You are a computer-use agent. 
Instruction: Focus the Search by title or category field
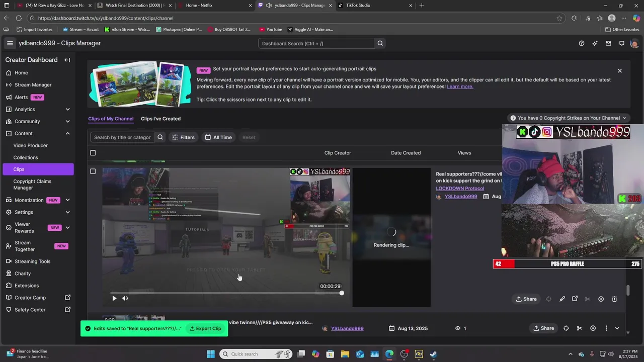tap(122, 137)
